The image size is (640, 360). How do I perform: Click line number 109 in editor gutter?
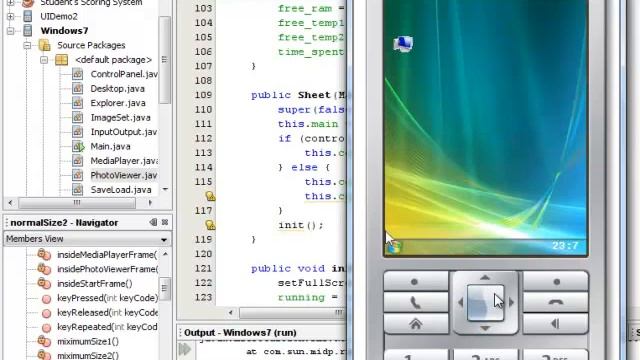(x=203, y=95)
